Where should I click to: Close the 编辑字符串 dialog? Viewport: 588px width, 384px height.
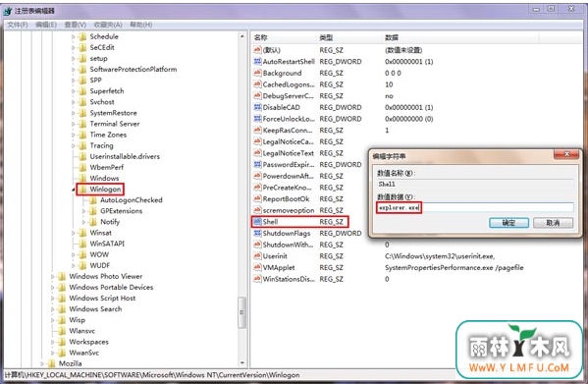tap(566, 154)
